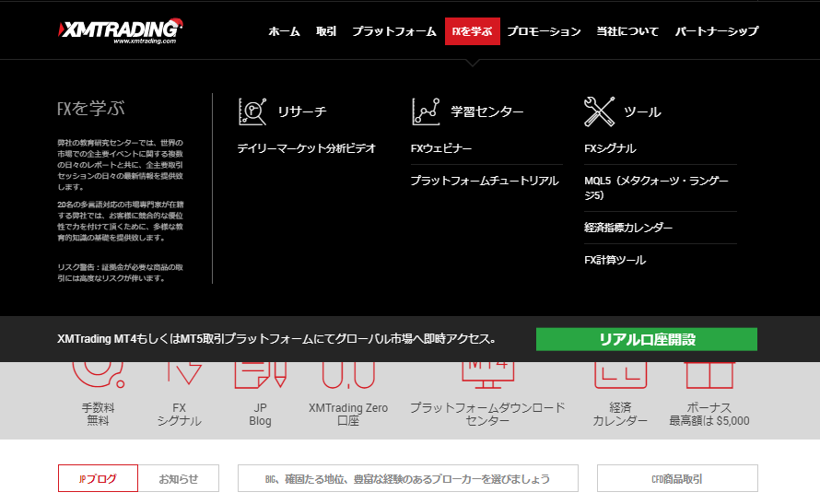
Task: Click the XMTrading logo
Action: pyautogui.click(x=121, y=30)
